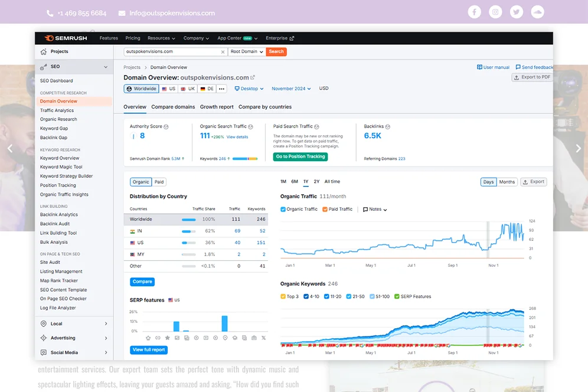Open external link icon next to outspokenvisions.com
The height and width of the screenshot is (392, 588).
[x=252, y=77]
